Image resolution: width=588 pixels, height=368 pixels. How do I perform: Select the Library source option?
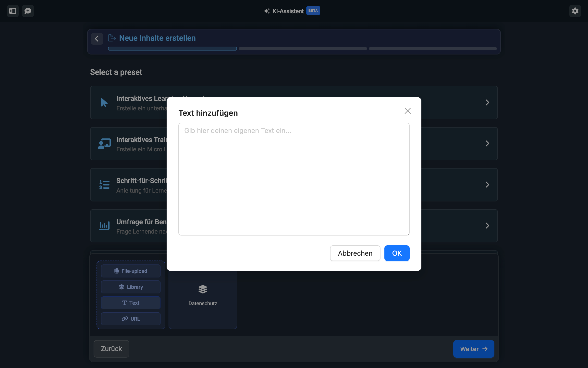click(131, 287)
